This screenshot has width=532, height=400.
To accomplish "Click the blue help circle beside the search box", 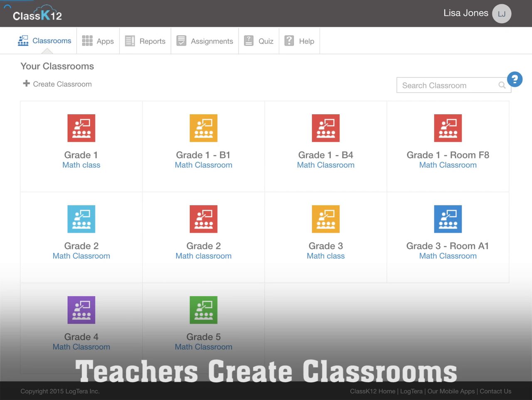I will (515, 79).
